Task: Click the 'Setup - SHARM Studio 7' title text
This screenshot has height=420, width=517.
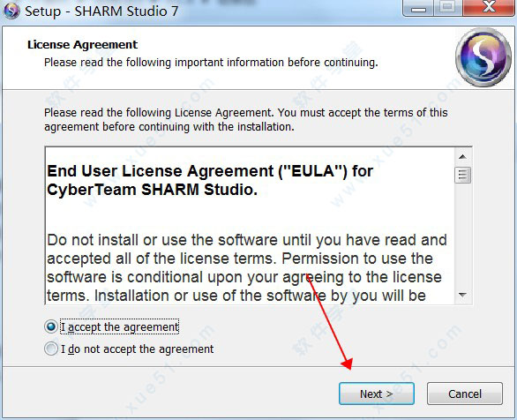Action: point(101,11)
